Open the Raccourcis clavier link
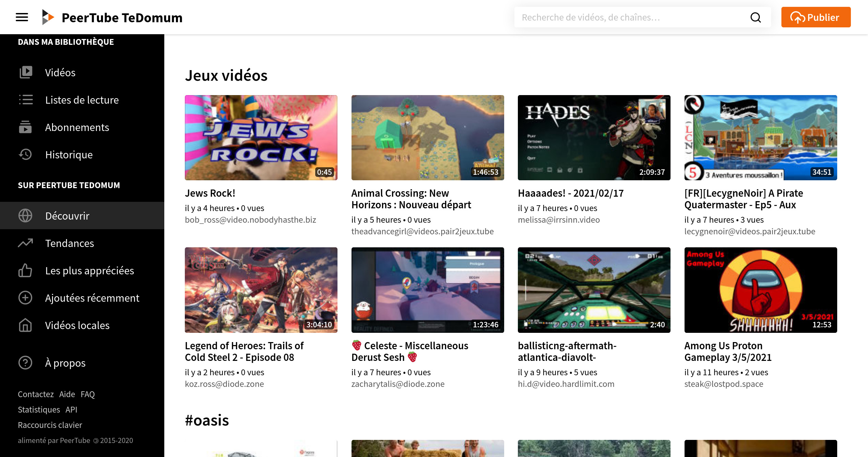Image resolution: width=868 pixels, height=457 pixels. click(50, 425)
